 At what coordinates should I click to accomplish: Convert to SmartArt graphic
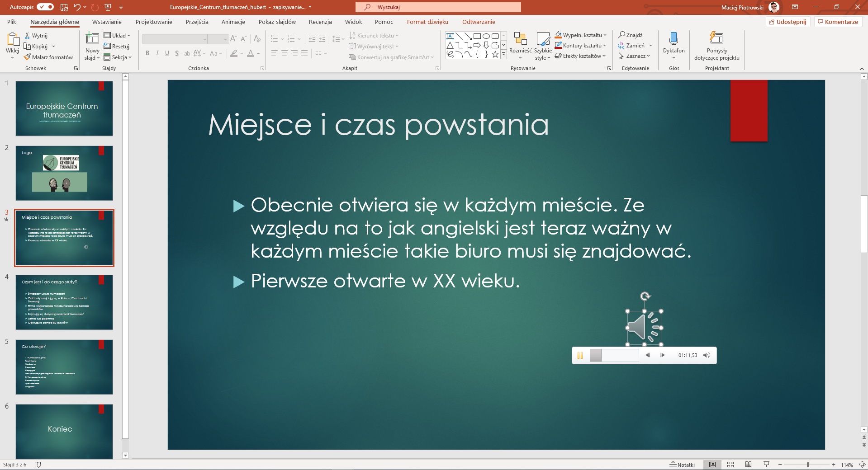tap(391, 57)
